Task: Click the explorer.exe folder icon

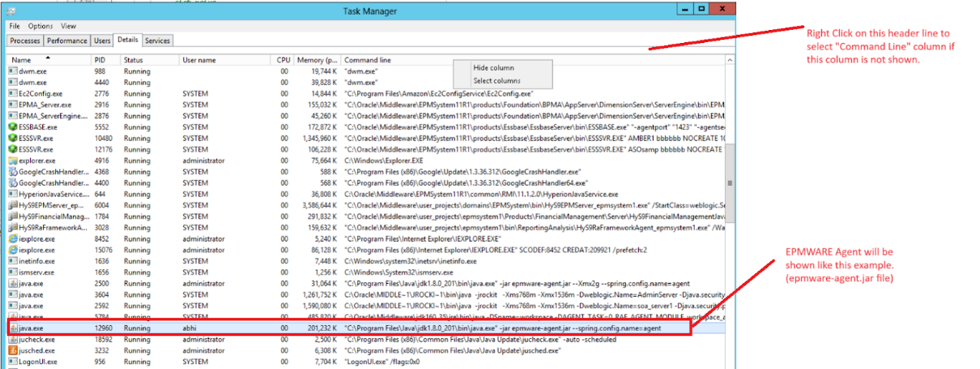Action: [12, 161]
